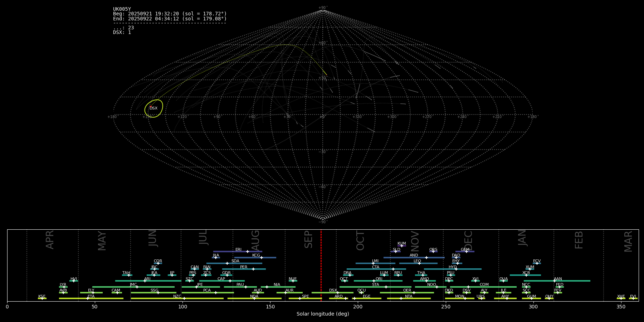Select the SDA shower peak marker
The width and height of the screenshot is (644, 322).
pos(227,263)
